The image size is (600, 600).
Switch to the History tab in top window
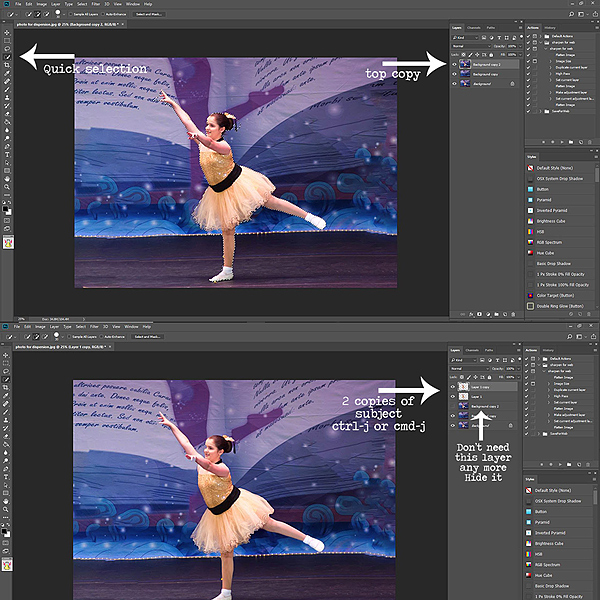coord(550,28)
